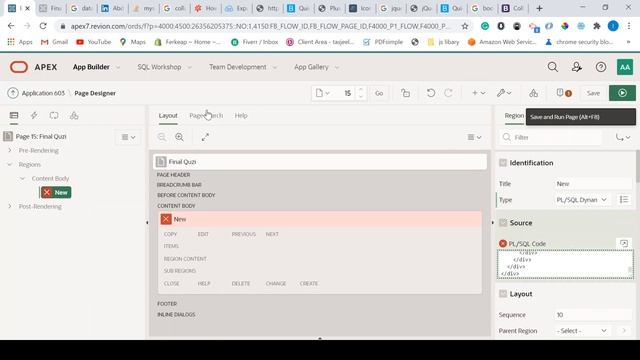Screen dimensions: 640x360
Task: Switch to the Help tab
Action: 241,116
